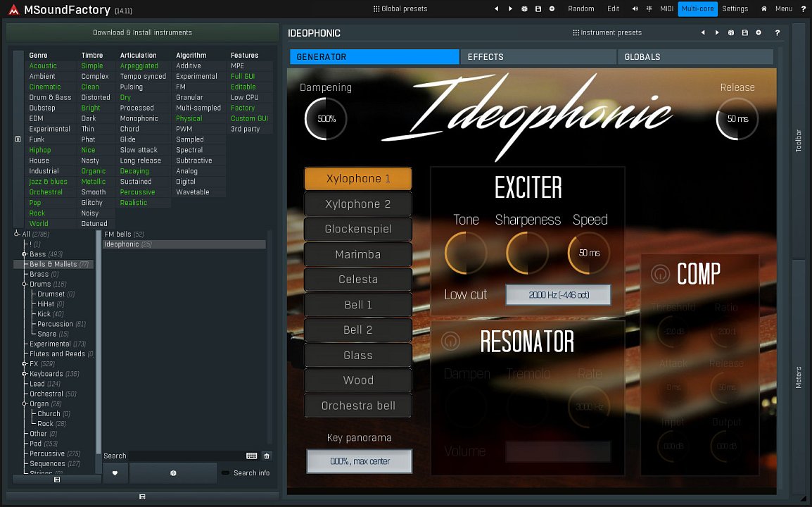Add global preset with plus icon
This screenshot has width=812, height=507.
pyautogui.click(x=552, y=9)
